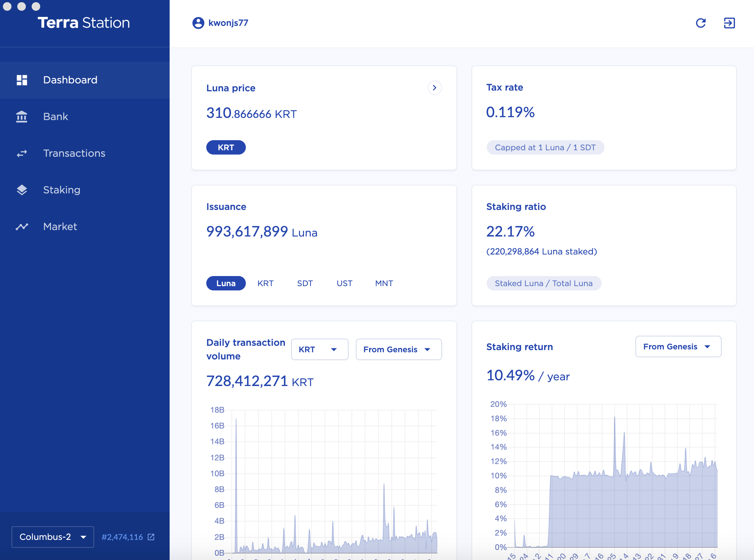Open the Columbus-2 network dropdown
Viewport: 754px width, 560px height.
pyautogui.click(x=52, y=537)
